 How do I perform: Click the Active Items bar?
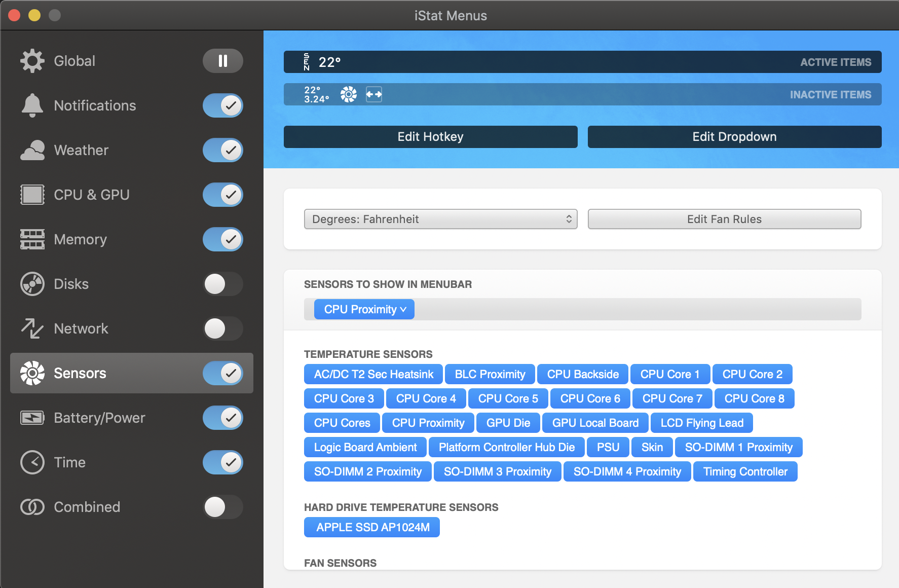[x=583, y=62]
